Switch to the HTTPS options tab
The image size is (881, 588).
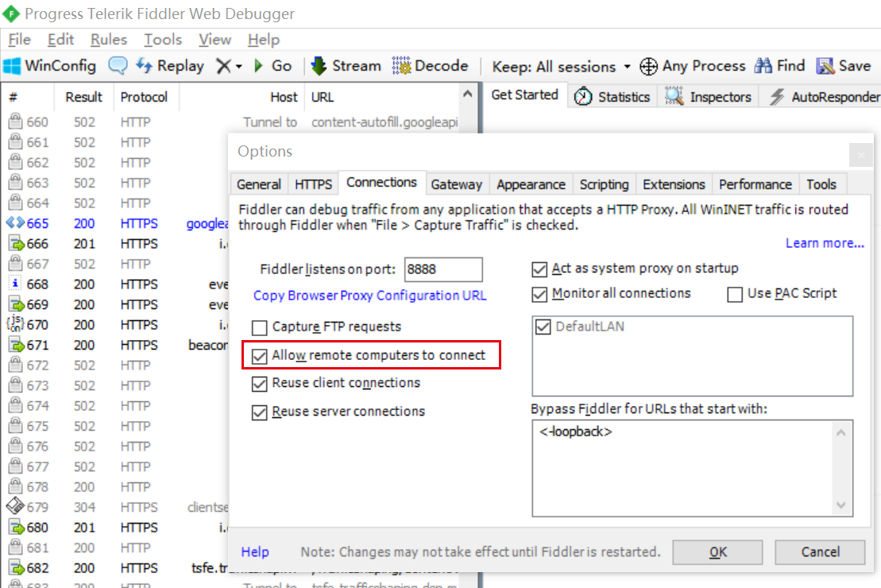point(313,184)
